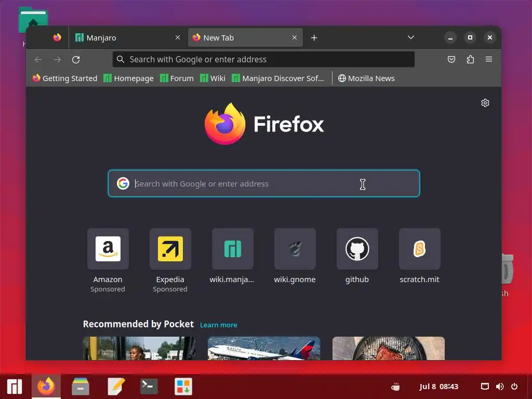Reload the current page
The image size is (532, 399).
[x=76, y=60]
